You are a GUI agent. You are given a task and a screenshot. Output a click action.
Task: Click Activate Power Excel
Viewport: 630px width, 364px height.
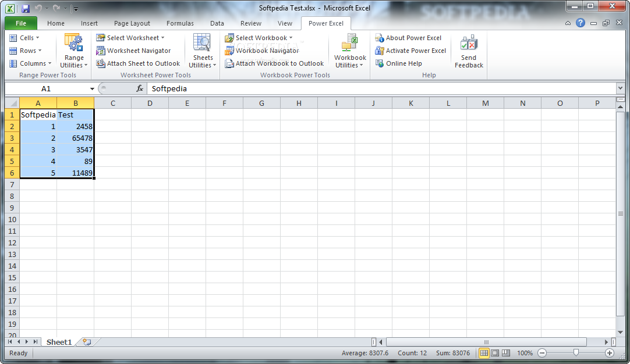[x=410, y=51]
